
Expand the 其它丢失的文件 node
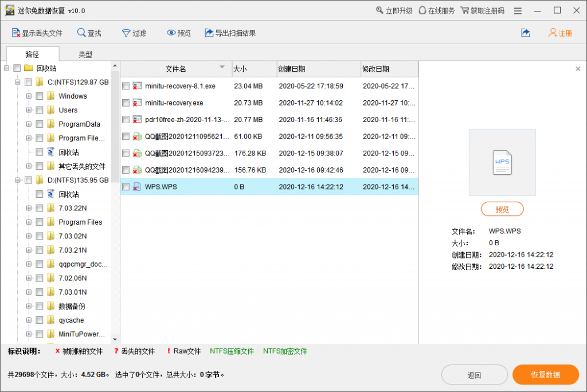pos(29,166)
